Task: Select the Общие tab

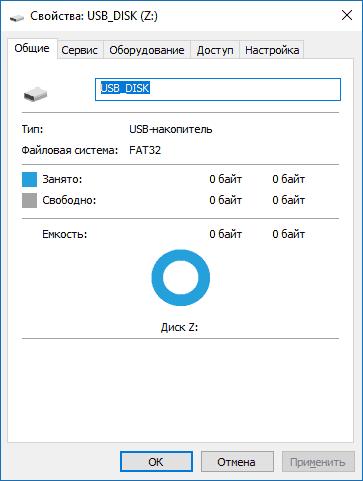Action: click(x=32, y=48)
